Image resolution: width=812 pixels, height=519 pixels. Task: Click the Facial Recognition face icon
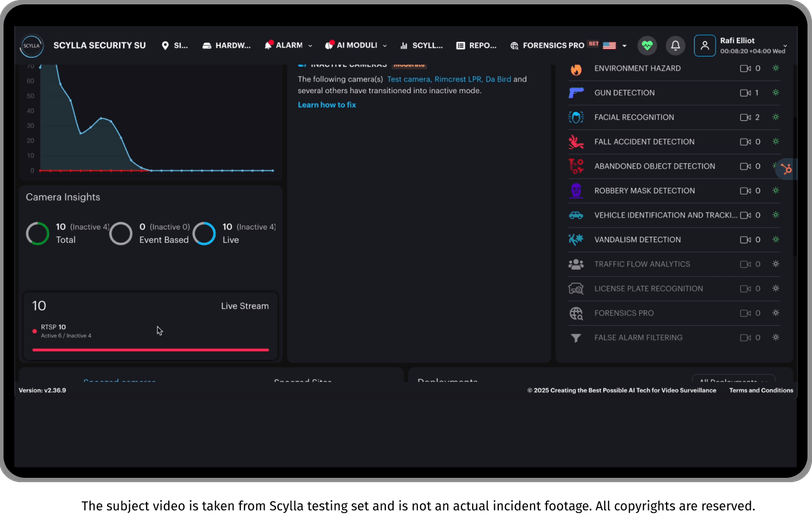pos(576,117)
